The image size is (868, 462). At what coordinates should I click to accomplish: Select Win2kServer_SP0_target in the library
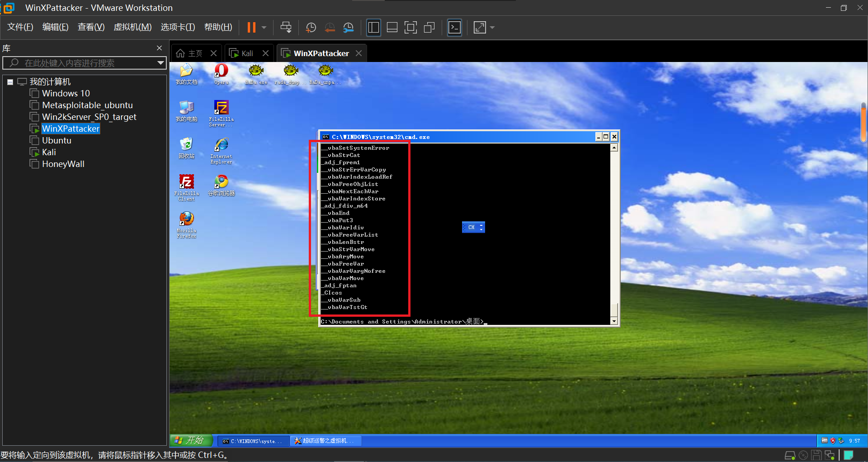point(89,117)
